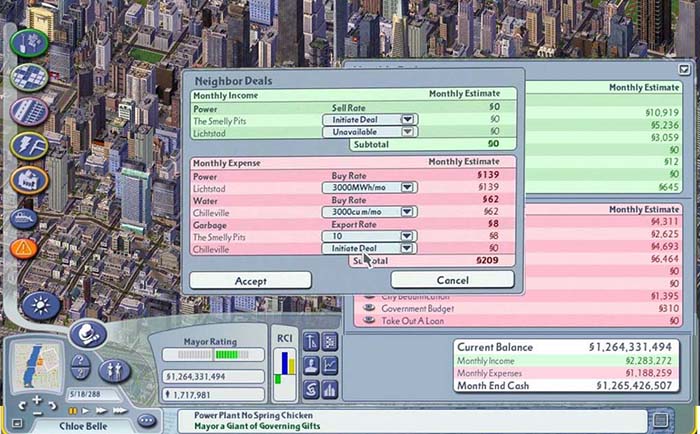
Task: Expand power sell rate dropdown for The Smelly Pits
Action: click(407, 119)
